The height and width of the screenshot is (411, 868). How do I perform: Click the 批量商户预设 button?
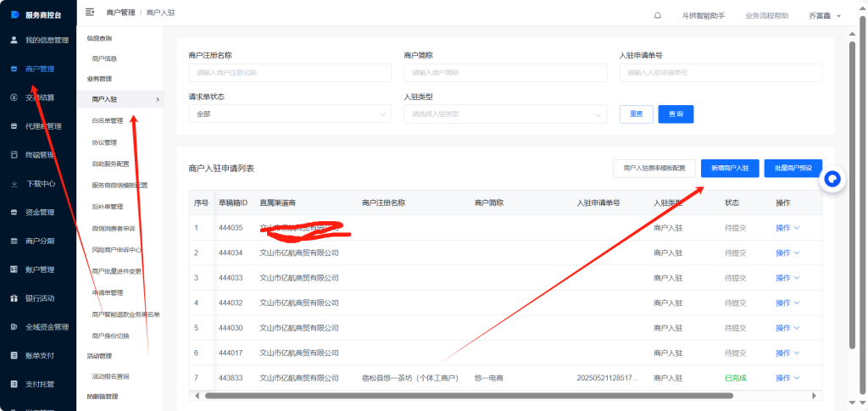[793, 168]
